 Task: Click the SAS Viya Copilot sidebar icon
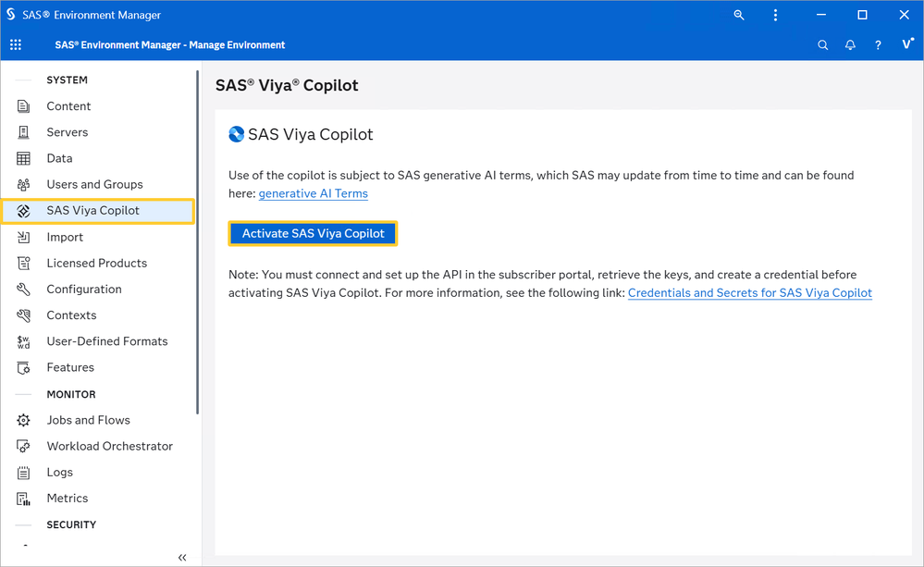(x=23, y=210)
